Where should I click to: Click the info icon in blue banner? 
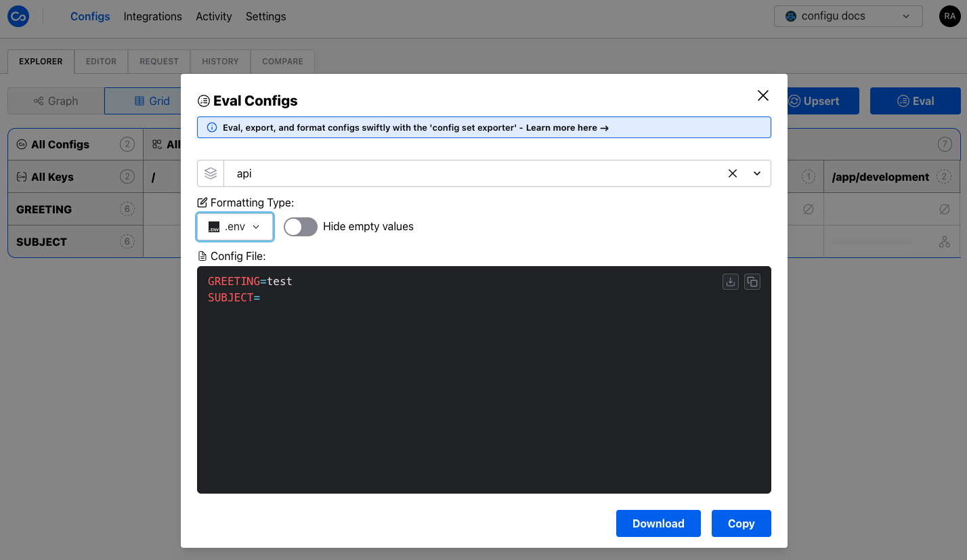tap(211, 127)
